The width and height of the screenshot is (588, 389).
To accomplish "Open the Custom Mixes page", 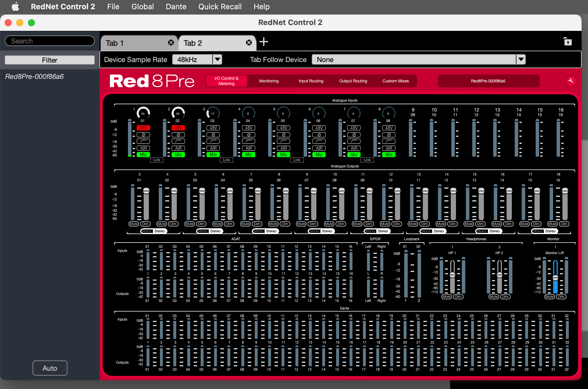I will [395, 81].
